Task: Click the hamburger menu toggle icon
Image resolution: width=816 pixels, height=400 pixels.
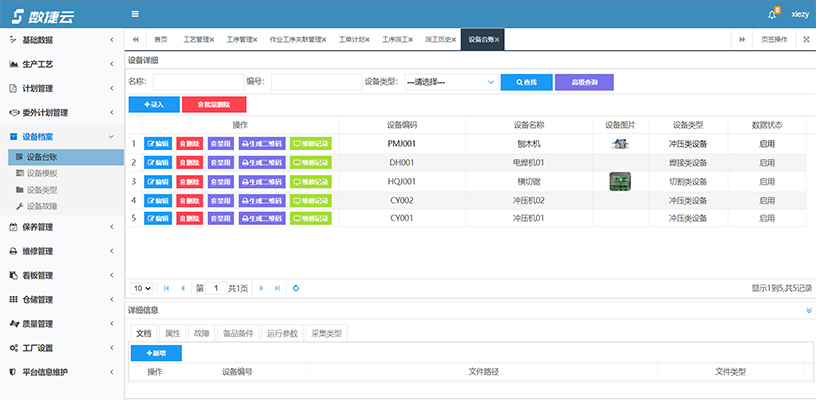Action: tap(135, 14)
